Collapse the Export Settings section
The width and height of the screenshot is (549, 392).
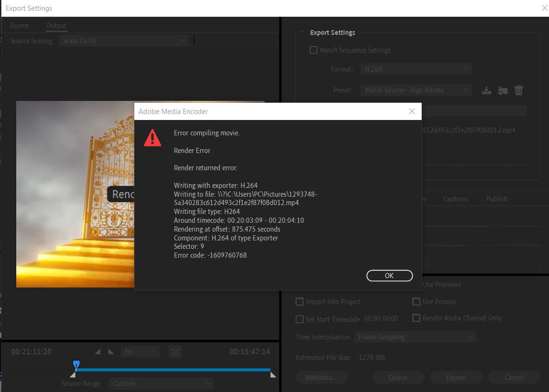click(x=301, y=33)
